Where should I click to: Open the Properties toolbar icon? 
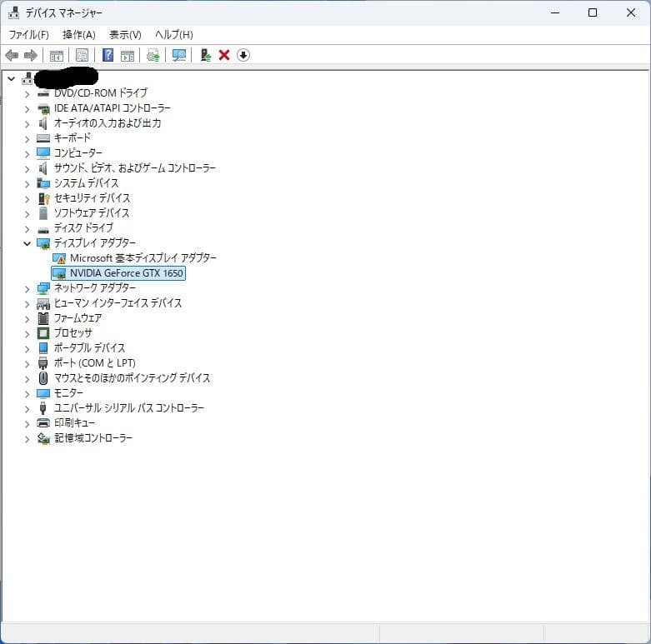click(x=83, y=55)
